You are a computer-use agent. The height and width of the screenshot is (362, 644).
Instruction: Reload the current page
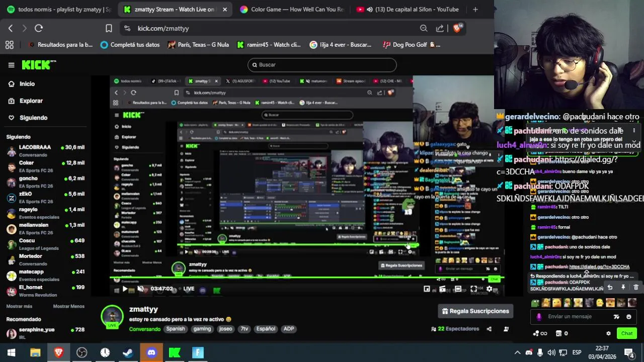pos(39,28)
